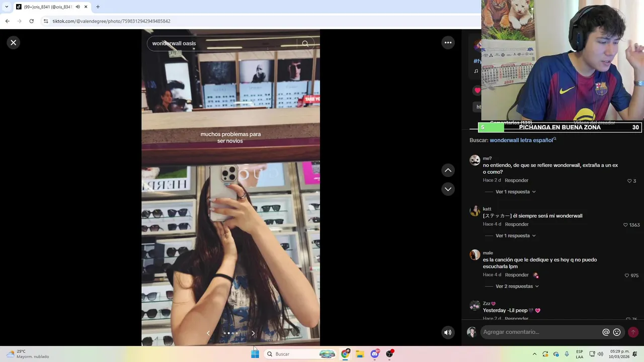Click the tiktok.com URL address bar
Screen dimensions: 644x362
click(262, 21)
